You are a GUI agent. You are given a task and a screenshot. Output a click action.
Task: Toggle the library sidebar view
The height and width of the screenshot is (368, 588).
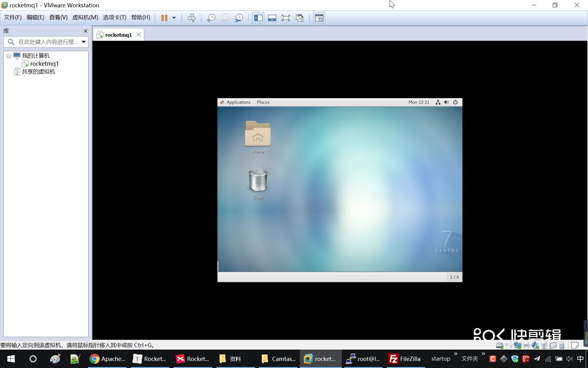pos(258,18)
